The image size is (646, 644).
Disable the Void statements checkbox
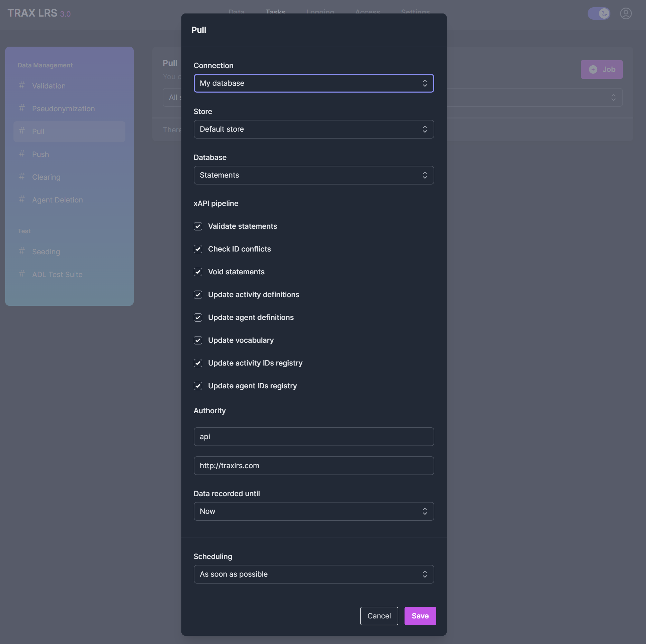pyautogui.click(x=198, y=272)
